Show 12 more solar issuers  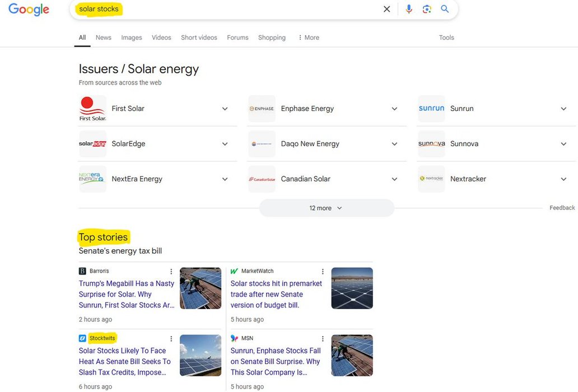326,208
